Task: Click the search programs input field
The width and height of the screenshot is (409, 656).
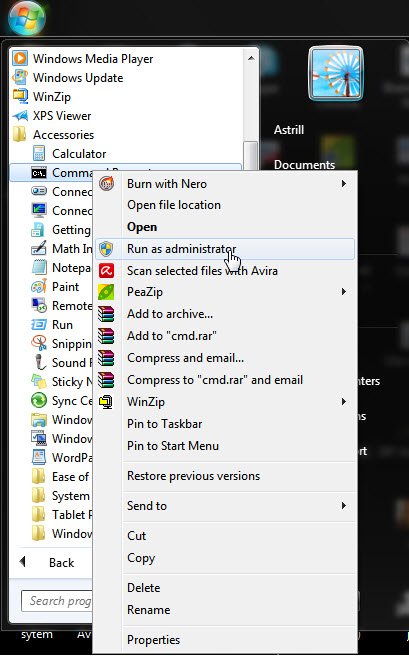Action: (56, 601)
